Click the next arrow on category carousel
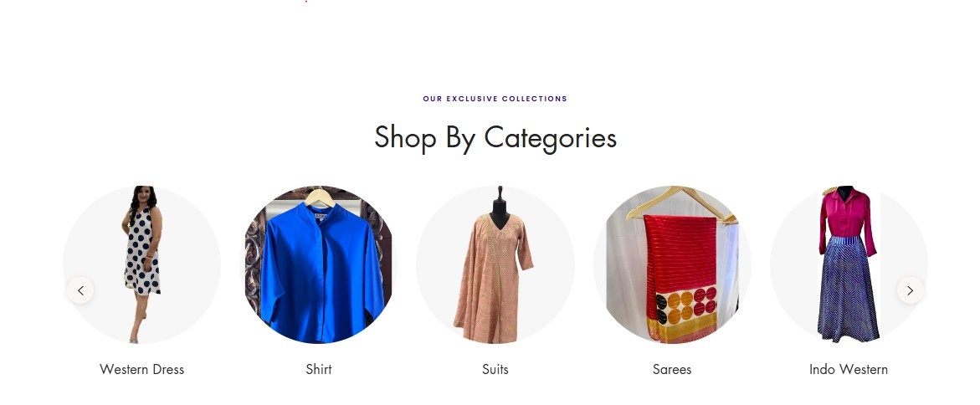Viewport: 980px width, 405px height. 910,290
